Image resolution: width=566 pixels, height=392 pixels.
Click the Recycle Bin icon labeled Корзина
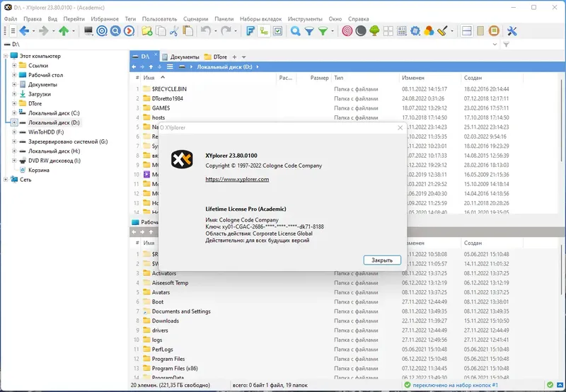(23, 170)
